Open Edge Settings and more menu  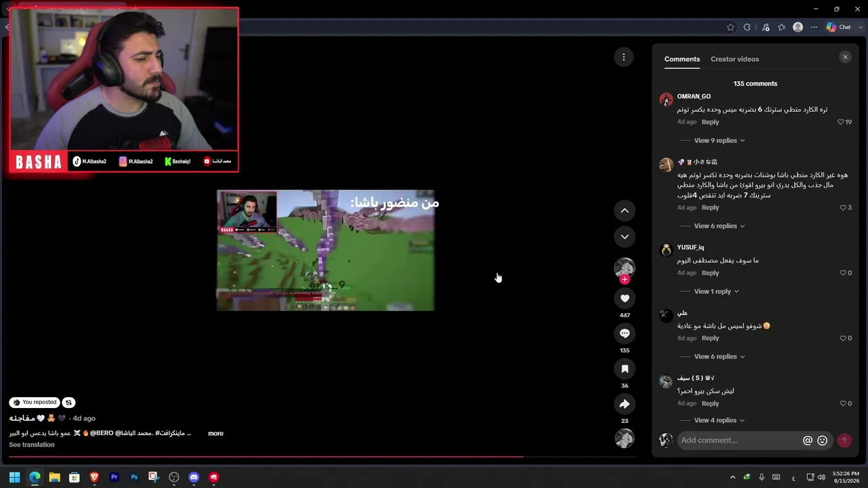coord(814,27)
